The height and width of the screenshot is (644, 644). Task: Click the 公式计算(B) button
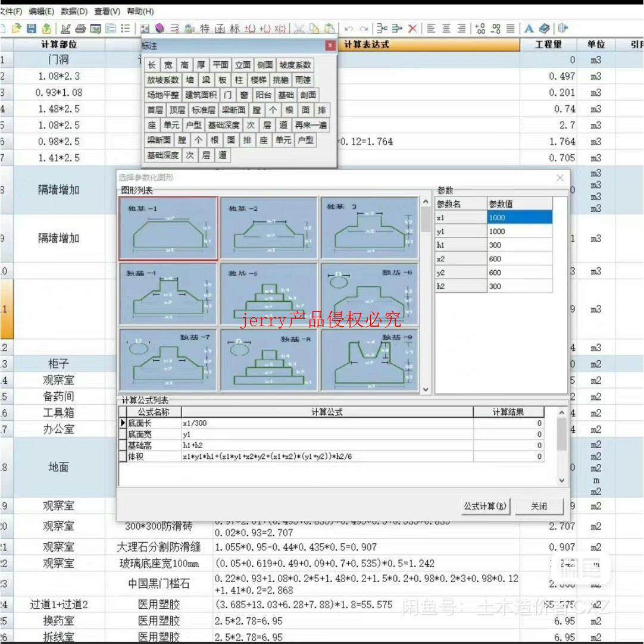(486, 507)
